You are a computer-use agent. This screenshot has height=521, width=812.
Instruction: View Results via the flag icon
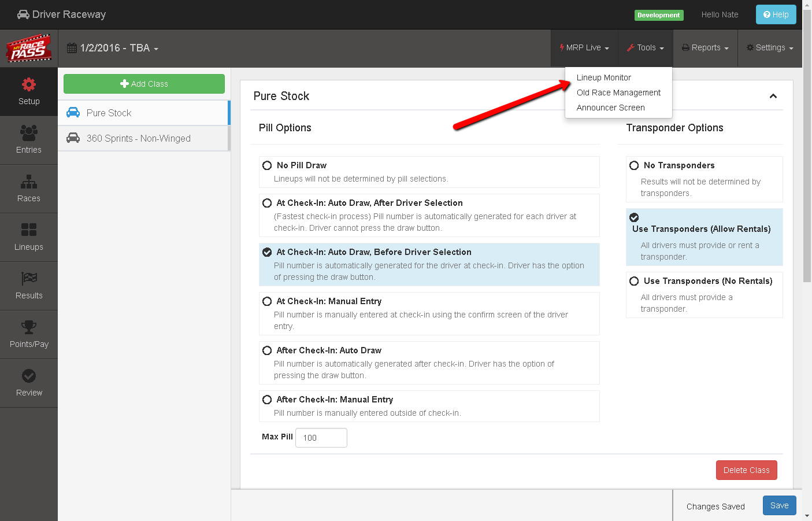click(x=29, y=286)
